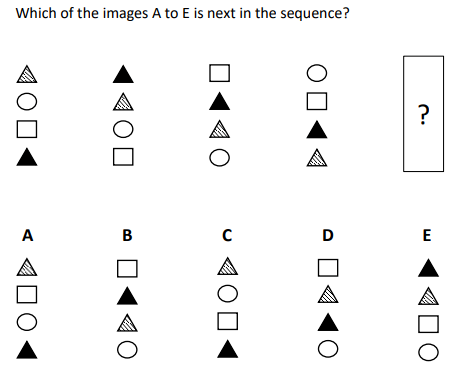Click circle atop fourth sequence column
Screen dimensions: 469x382
point(317,73)
